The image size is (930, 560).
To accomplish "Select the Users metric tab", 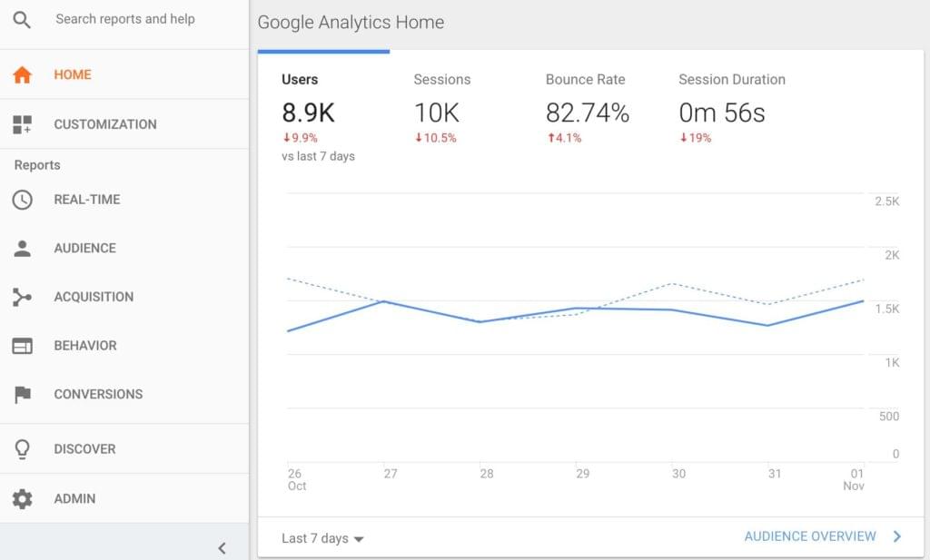I will pos(308,112).
